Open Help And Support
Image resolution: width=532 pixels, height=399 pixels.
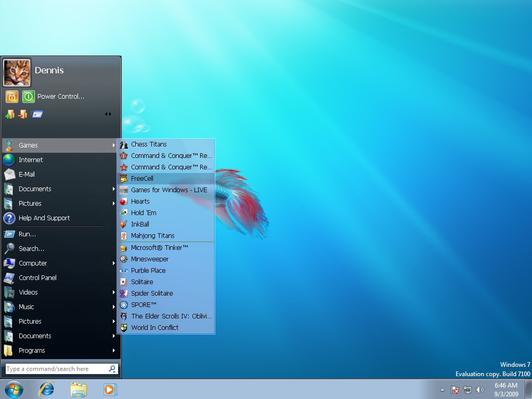(44, 218)
